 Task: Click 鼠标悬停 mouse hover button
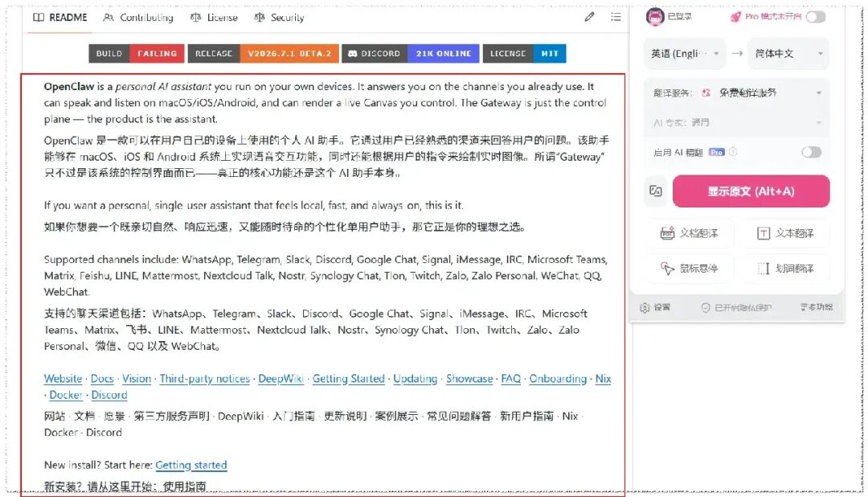[x=690, y=268]
